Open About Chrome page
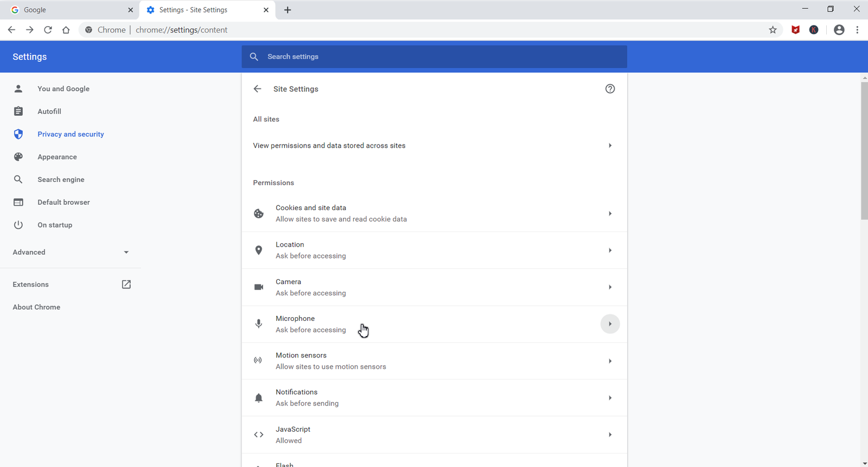 click(x=36, y=307)
